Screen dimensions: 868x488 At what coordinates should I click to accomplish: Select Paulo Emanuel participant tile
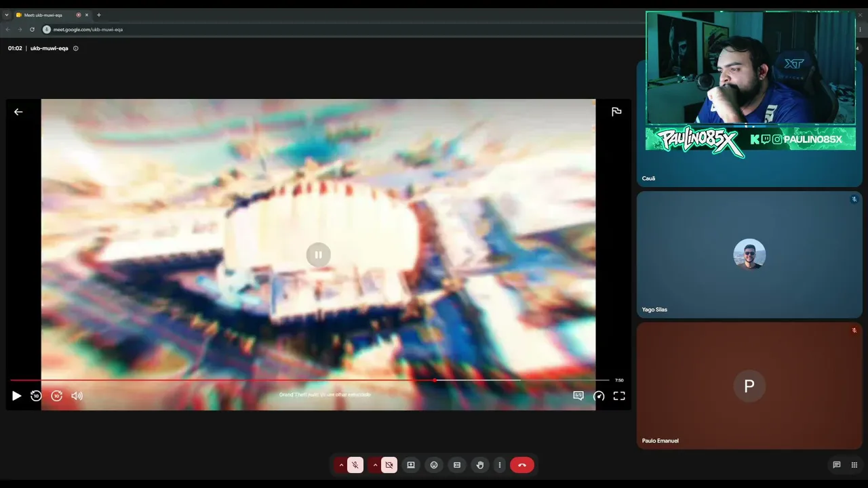[x=749, y=386]
